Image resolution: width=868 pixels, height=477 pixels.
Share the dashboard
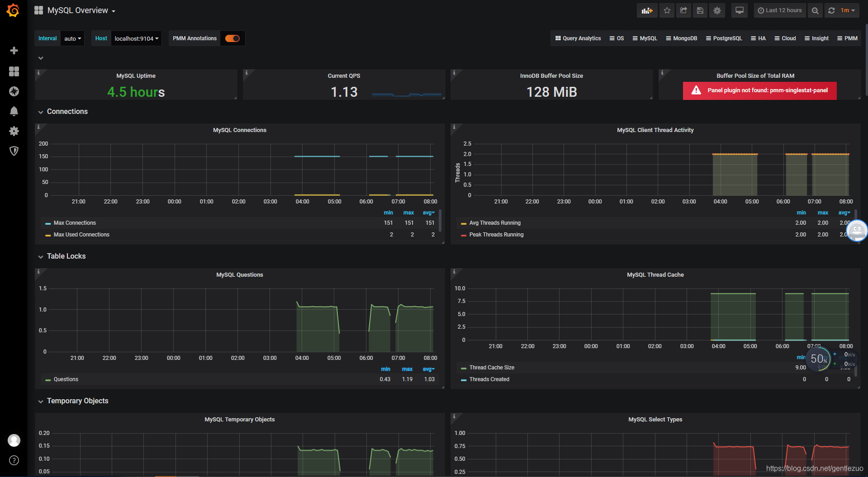[683, 10]
